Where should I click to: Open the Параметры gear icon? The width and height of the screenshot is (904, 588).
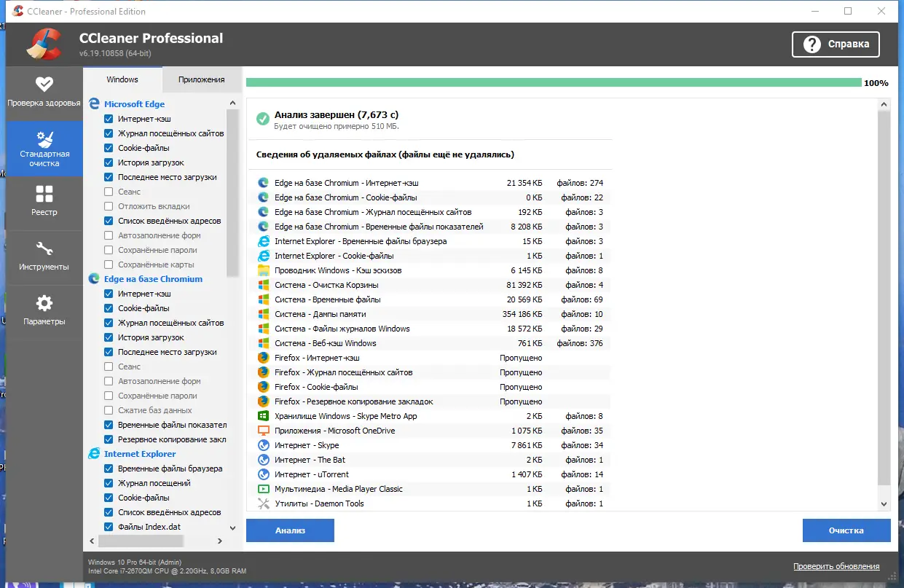[x=44, y=303]
